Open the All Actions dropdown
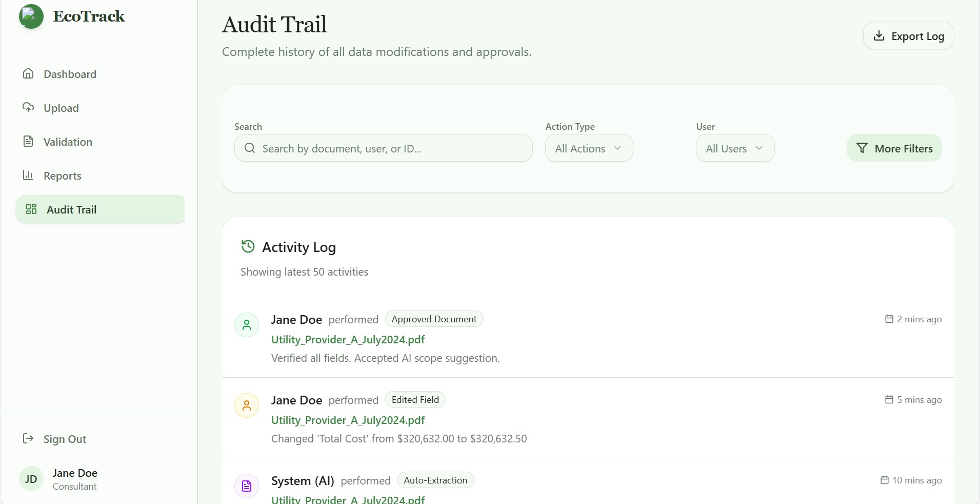The height and width of the screenshot is (504, 980). 589,148
